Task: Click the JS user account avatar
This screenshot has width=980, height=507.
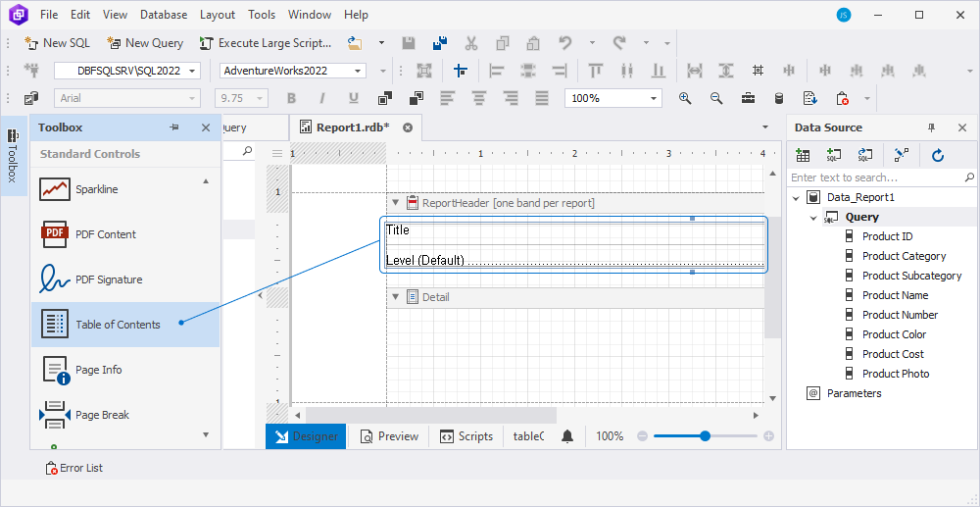Action: pyautogui.click(x=844, y=15)
